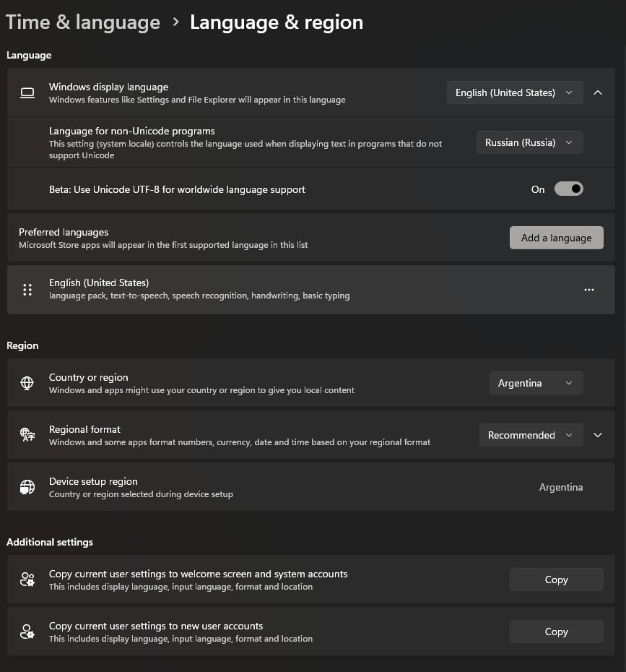Turn off the Unicode UTF-8 beta toggle
Image resolution: width=626 pixels, height=672 pixels.
pyautogui.click(x=568, y=189)
